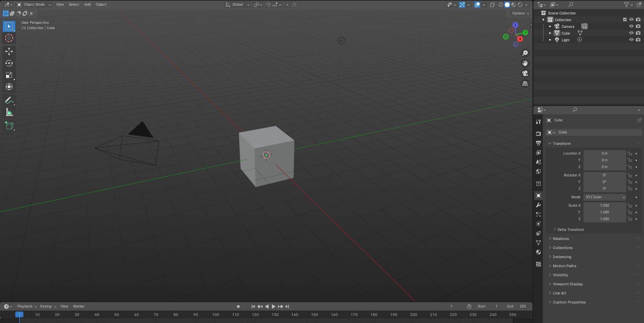Open rotation Mode XYZ Euler dropdown

pos(605,197)
